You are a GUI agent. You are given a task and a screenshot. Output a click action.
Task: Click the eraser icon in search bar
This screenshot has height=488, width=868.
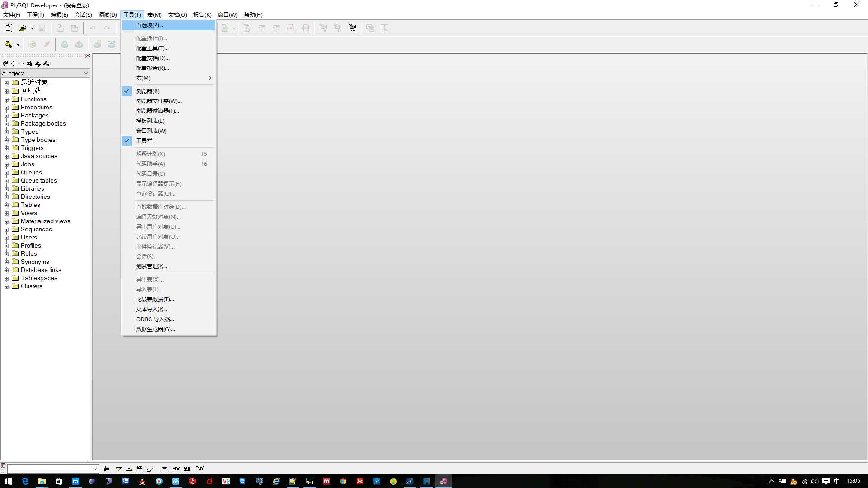point(151,469)
